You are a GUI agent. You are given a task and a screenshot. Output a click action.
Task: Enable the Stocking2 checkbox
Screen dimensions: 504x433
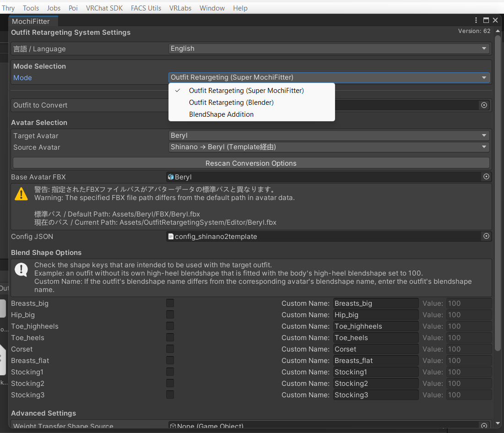[170, 383]
